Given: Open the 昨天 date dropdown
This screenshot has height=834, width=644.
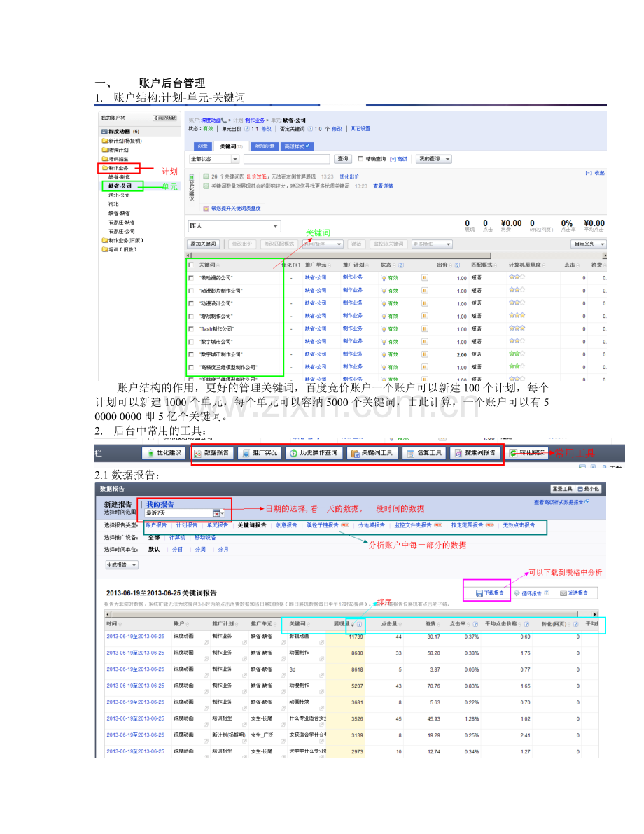Looking at the screenshot, I should (x=234, y=226).
